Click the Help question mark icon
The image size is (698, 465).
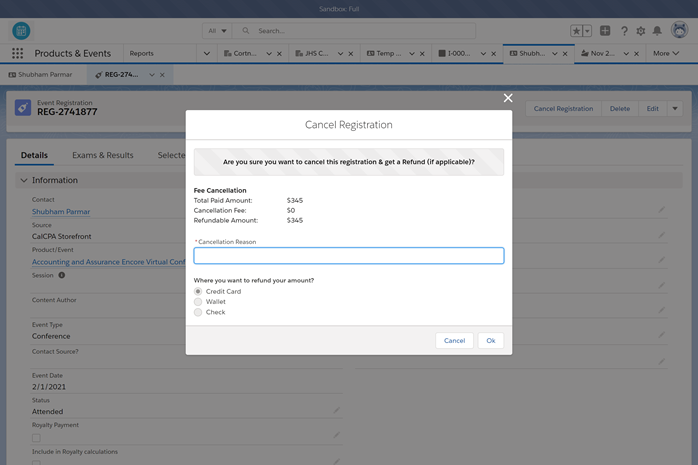click(x=624, y=31)
